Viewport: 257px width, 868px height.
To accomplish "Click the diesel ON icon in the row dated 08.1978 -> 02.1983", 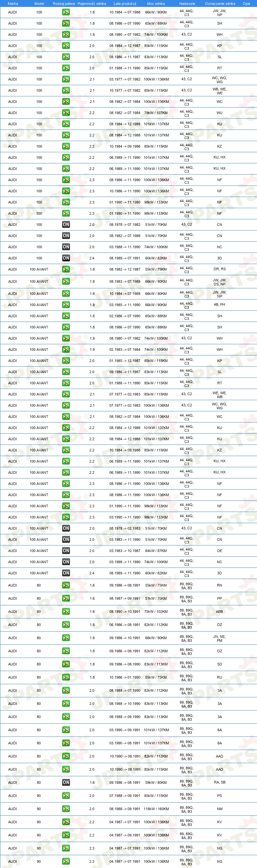I will coord(66,528).
